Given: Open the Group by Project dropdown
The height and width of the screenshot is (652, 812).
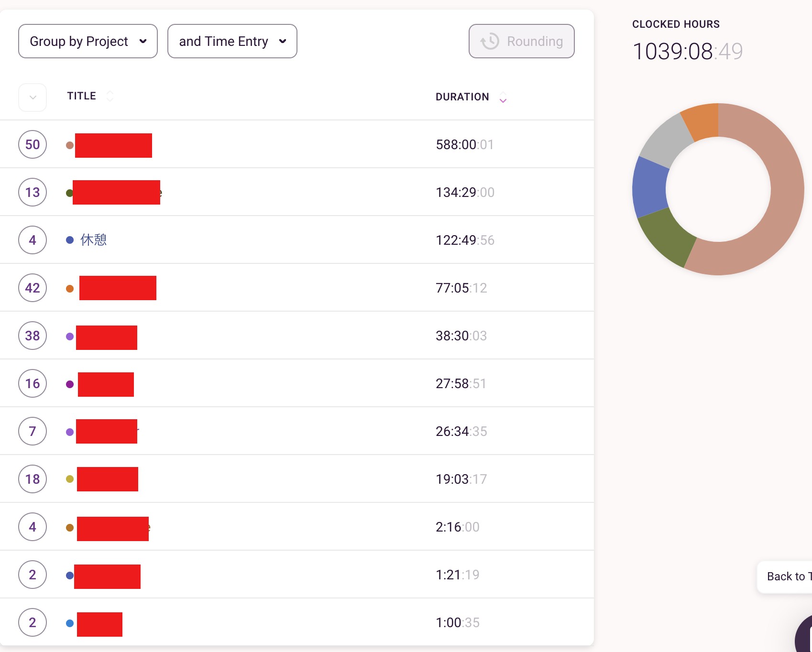Looking at the screenshot, I should coord(88,41).
